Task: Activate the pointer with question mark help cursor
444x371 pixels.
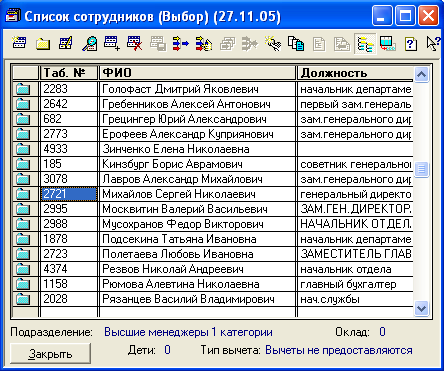Action: pos(433,44)
